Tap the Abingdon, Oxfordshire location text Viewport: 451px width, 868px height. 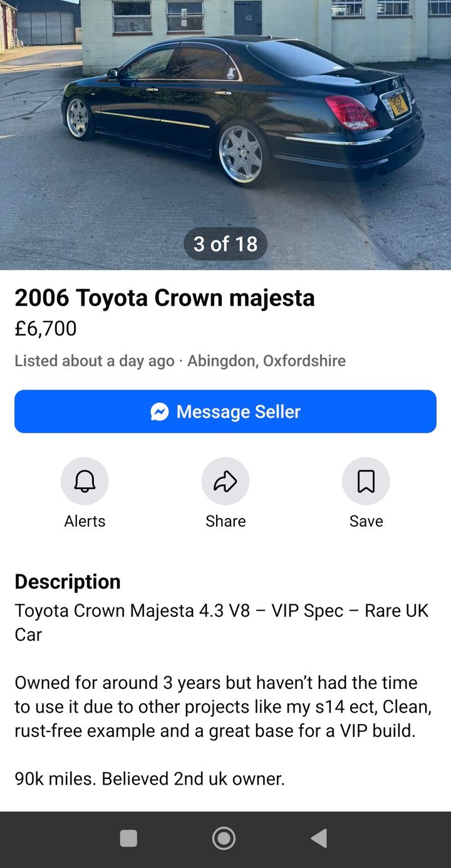(266, 361)
